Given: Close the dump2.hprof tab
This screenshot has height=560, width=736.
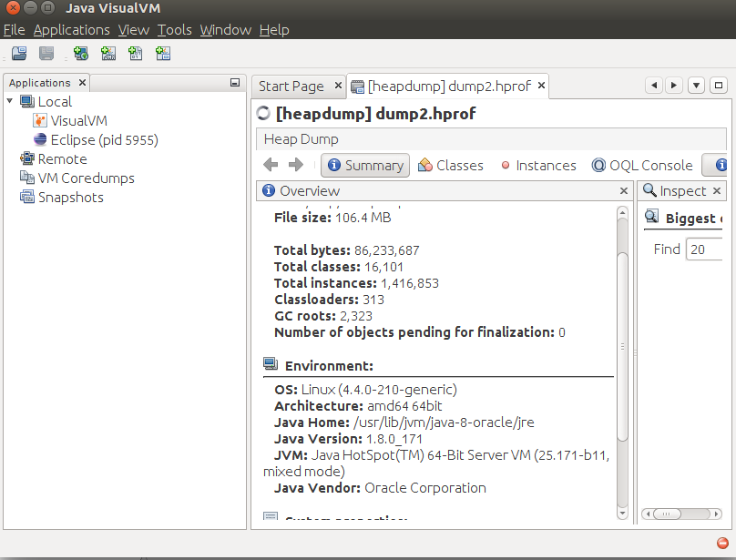Looking at the screenshot, I should (x=541, y=86).
